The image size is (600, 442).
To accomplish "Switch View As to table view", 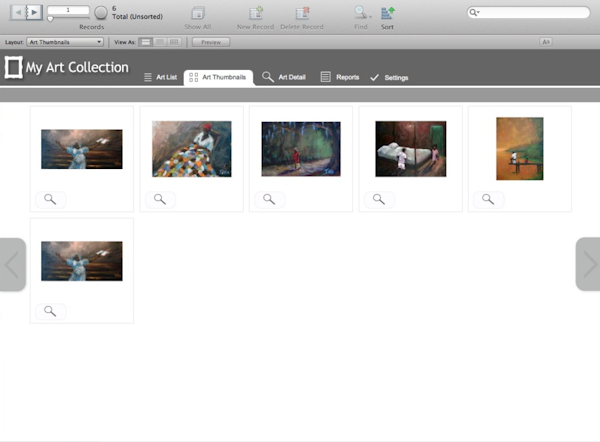I will click(174, 42).
